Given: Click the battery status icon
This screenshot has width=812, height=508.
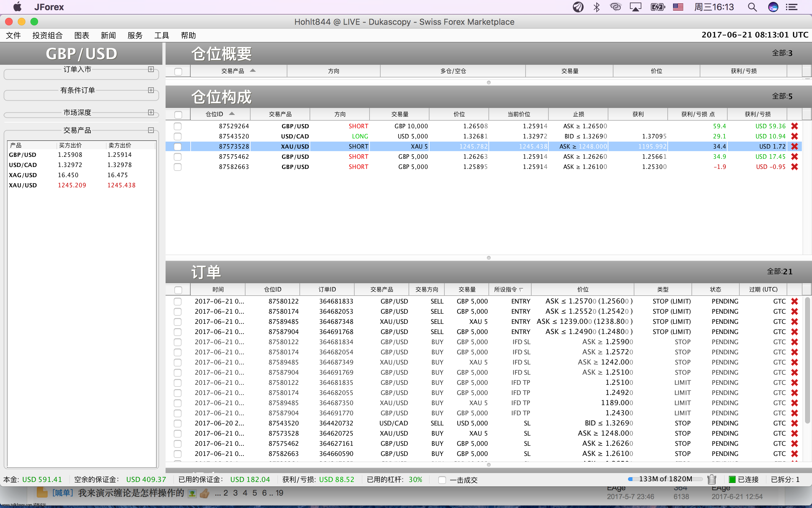Looking at the screenshot, I should tap(657, 7).
